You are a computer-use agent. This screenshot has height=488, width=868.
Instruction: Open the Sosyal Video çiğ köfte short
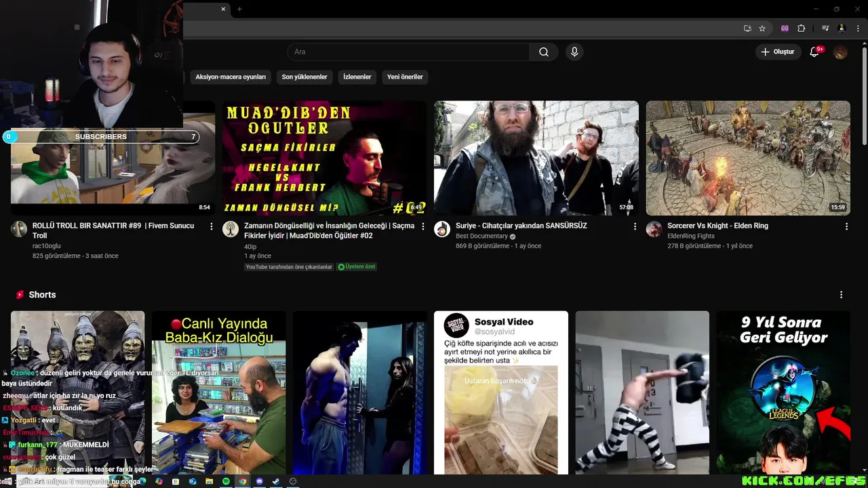pyautogui.click(x=501, y=392)
